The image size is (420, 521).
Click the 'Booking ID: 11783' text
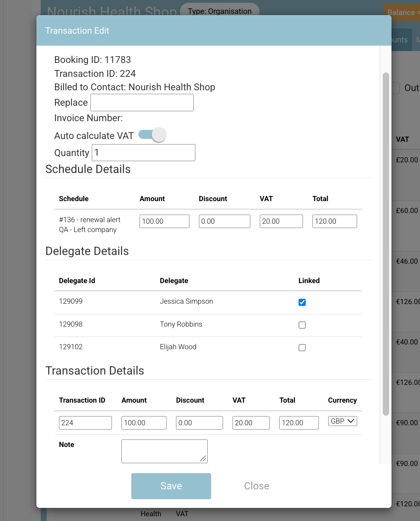tap(93, 60)
